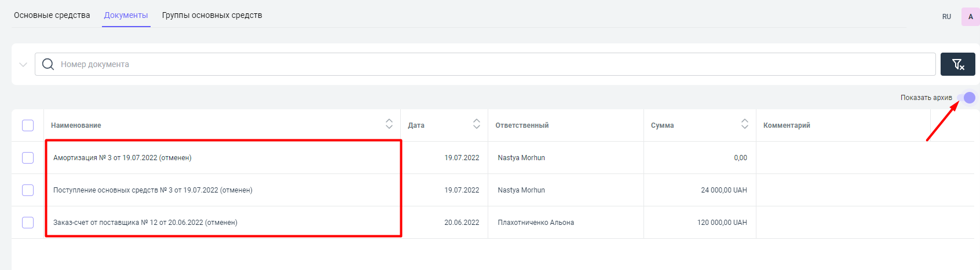
Task: Sort by Сумма column arrows
Action: click(x=744, y=124)
